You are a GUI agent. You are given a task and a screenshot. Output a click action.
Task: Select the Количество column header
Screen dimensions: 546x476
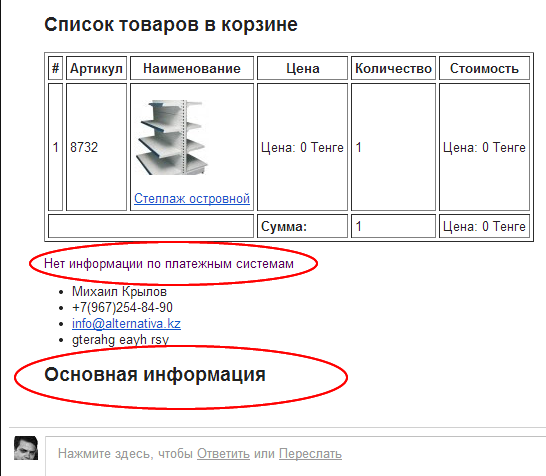[393, 68]
